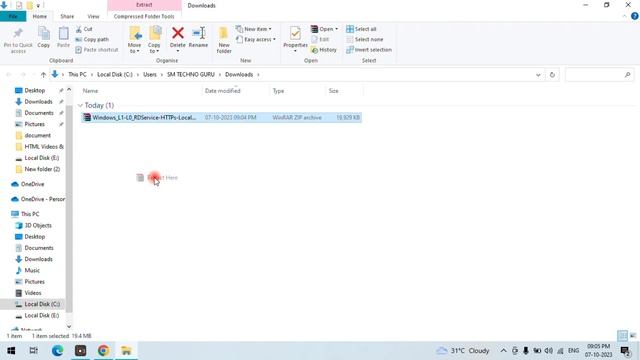Click the Up one level arrow
The height and width of the screenshot is (360, 640).
(43, 75)
